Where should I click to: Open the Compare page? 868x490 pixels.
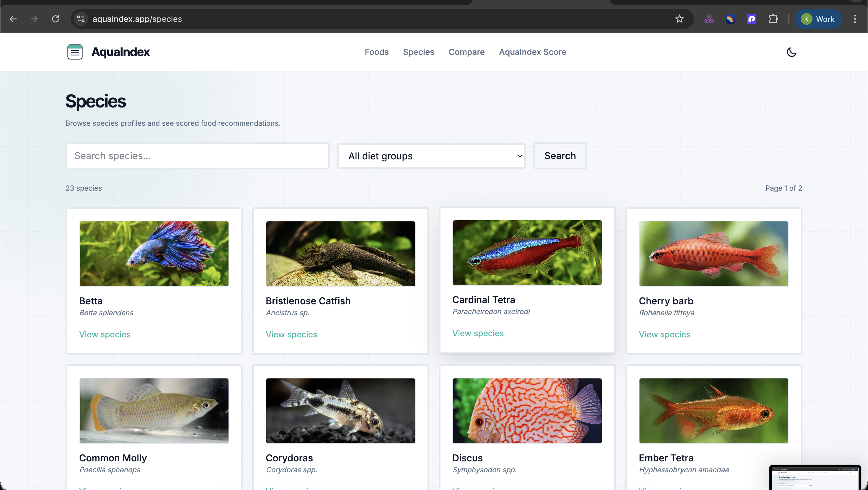[467, 52]
